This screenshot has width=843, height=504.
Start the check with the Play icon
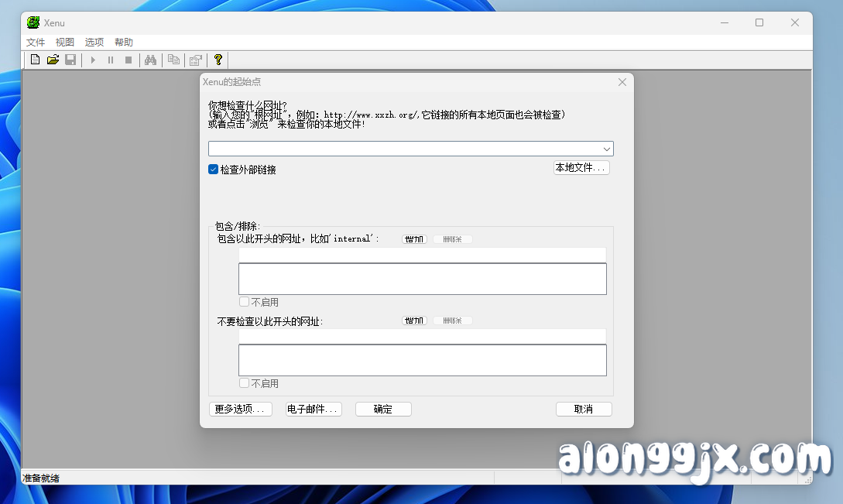pyautogui.click(x=92, y=60)
